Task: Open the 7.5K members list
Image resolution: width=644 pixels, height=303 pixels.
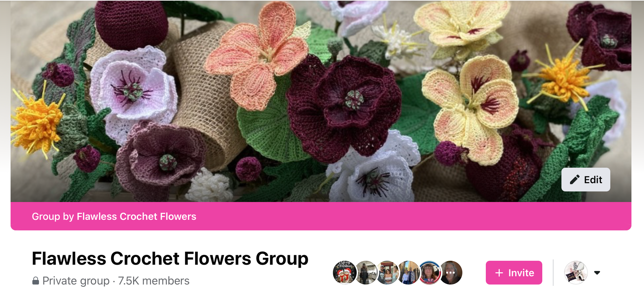Action: [154, 281]
